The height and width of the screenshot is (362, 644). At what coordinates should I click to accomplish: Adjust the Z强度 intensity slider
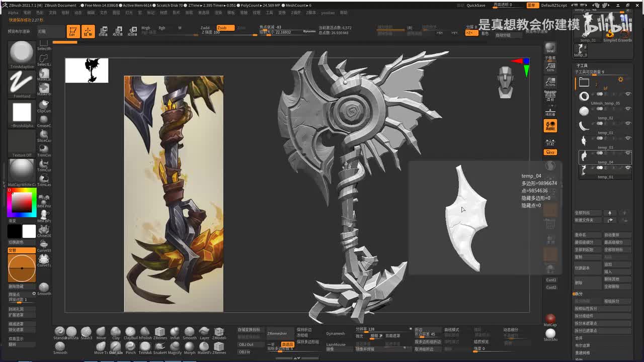pos(228,33)
